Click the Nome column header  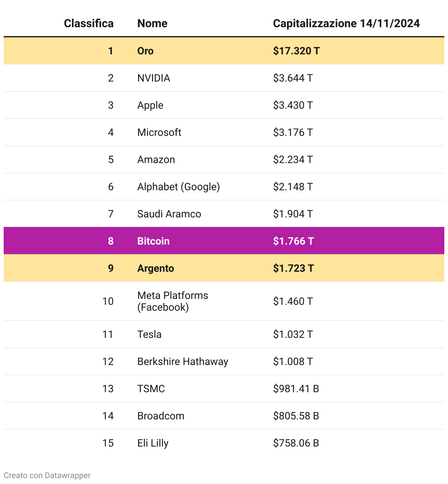pyautogui.click(x=152, y=24)
